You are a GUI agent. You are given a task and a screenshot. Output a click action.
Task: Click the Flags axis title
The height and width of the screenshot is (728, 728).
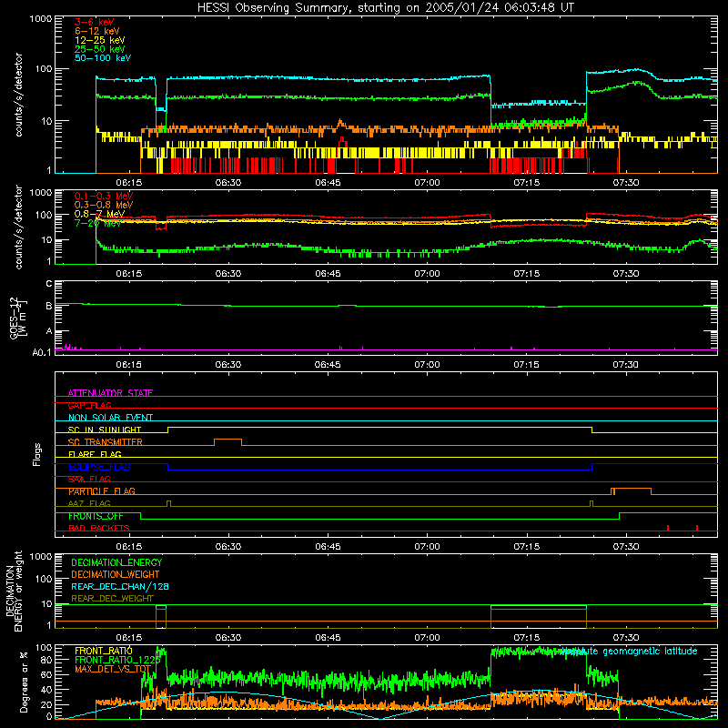(37, 454)
